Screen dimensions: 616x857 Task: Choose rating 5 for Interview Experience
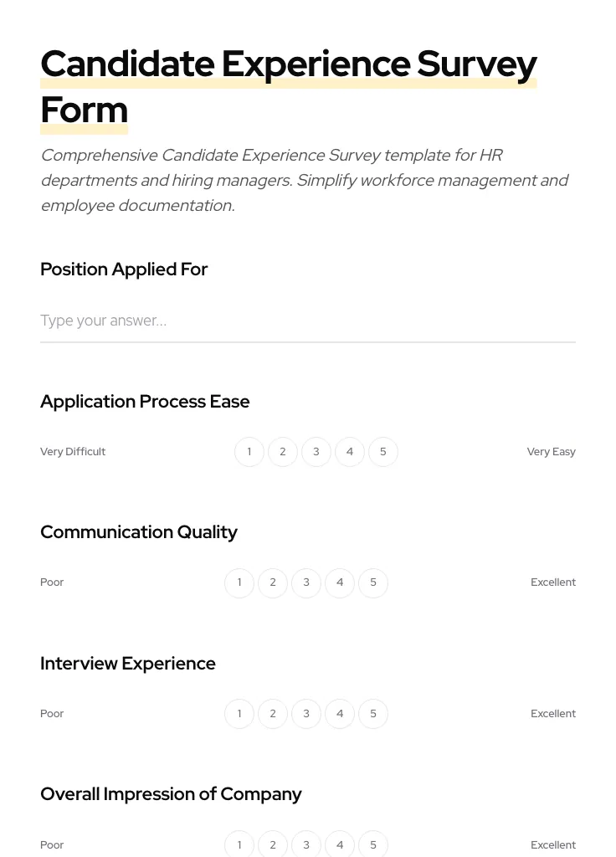(372, 713)
